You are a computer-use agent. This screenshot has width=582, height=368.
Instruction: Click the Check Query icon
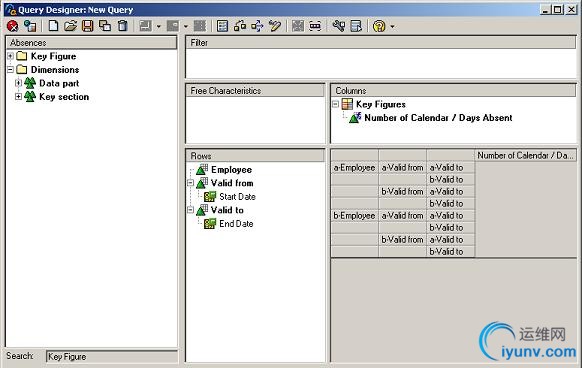pyautogui.click(x=240, y=26)
